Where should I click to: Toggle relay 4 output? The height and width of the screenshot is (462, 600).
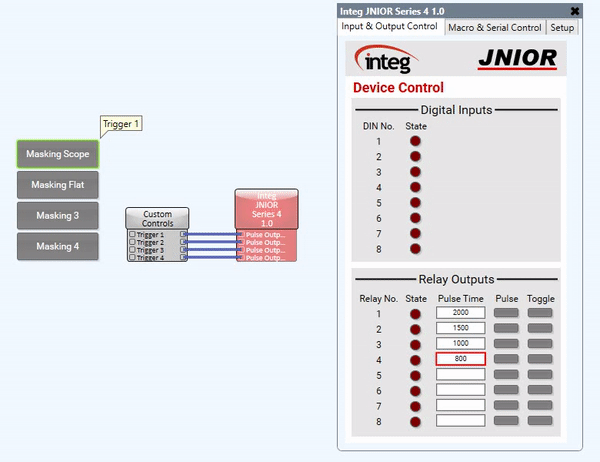[540, 359]
